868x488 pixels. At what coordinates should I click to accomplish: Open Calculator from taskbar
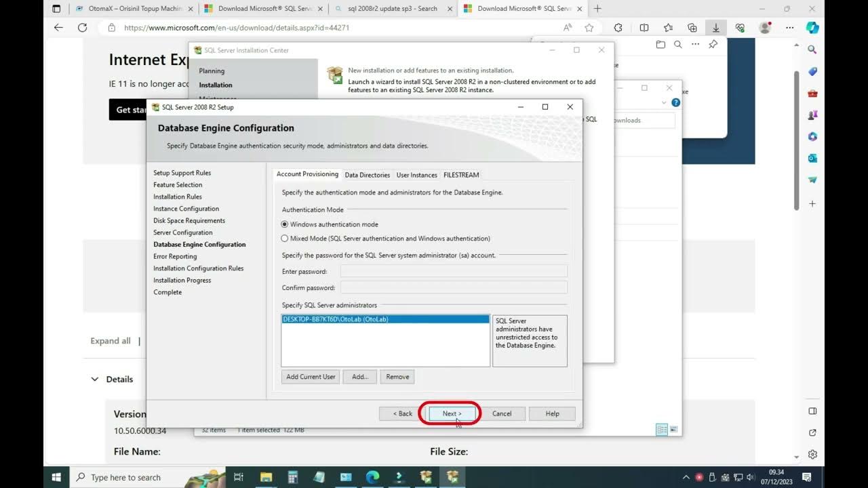(293, 476)
